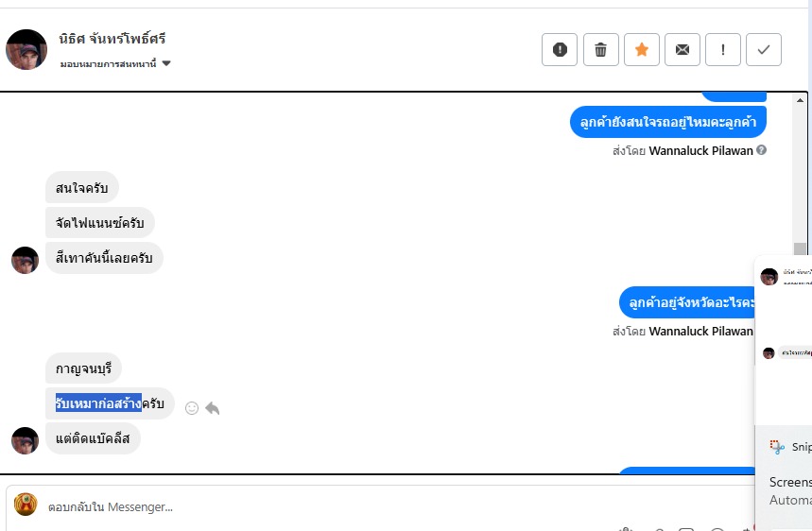Click the help icon beside Wannaluck Pilawan
The width and height of the screenshot is (812, 531).
pyautogui.click(x=761, y=149)
